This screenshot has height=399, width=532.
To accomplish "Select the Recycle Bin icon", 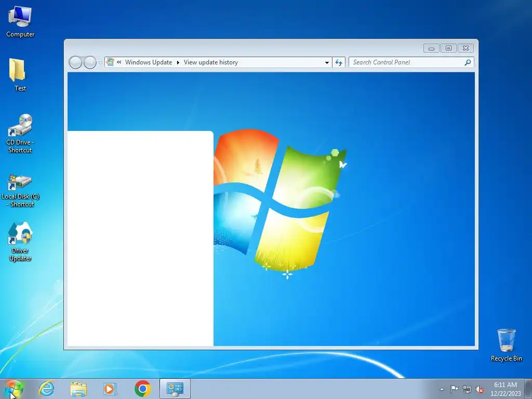I will tap(506, 345).
